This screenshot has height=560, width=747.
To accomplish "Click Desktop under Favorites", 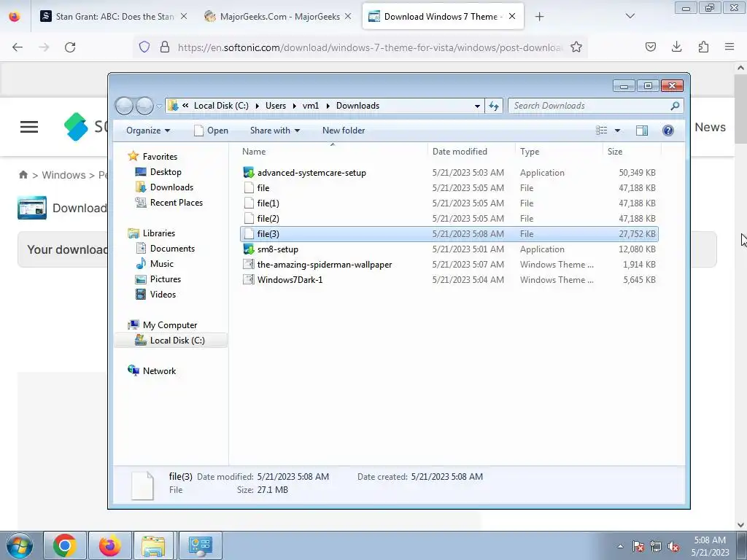I will coord(166,172).
